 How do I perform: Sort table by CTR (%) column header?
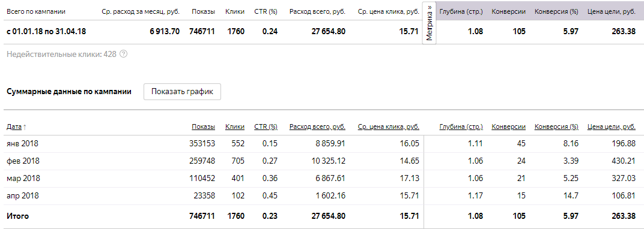pyautogui.click(x=266, y=127)
